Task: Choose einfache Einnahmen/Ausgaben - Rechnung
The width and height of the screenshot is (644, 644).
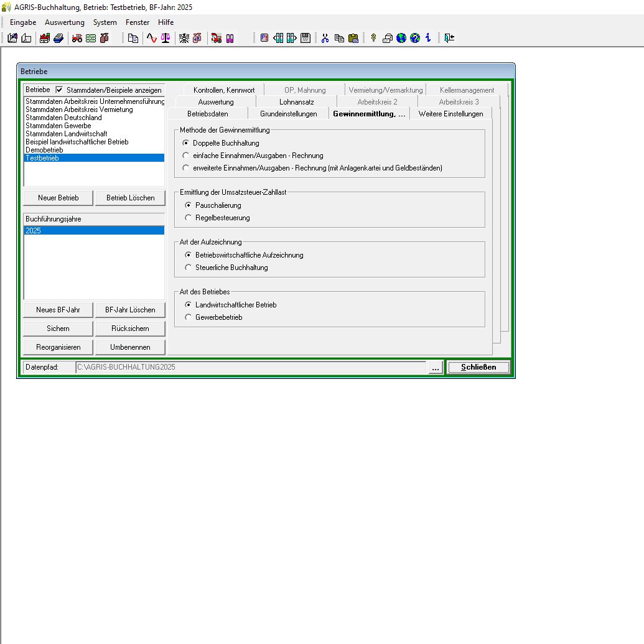Action: click(185, 156)
